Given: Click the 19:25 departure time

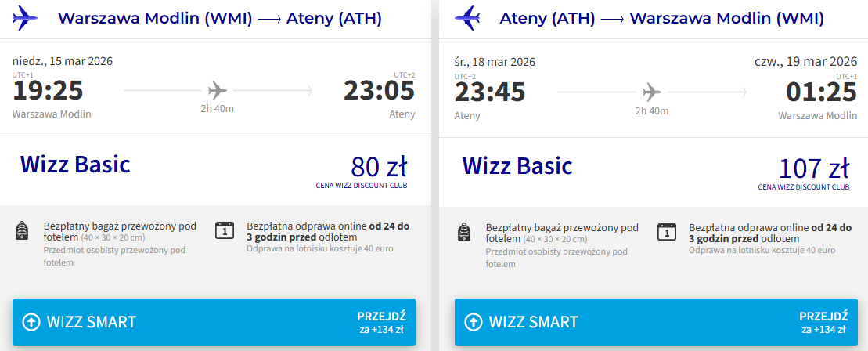Looking at the screenshot, I should pyautogui.click(x=48, y=91).
